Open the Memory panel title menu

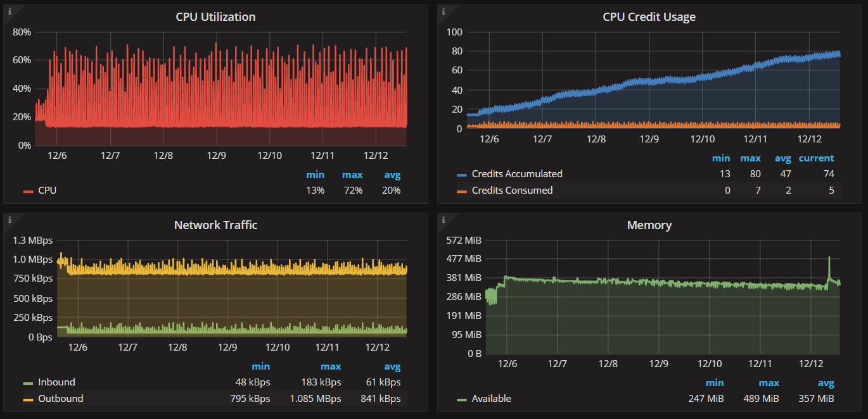[649, 225]
